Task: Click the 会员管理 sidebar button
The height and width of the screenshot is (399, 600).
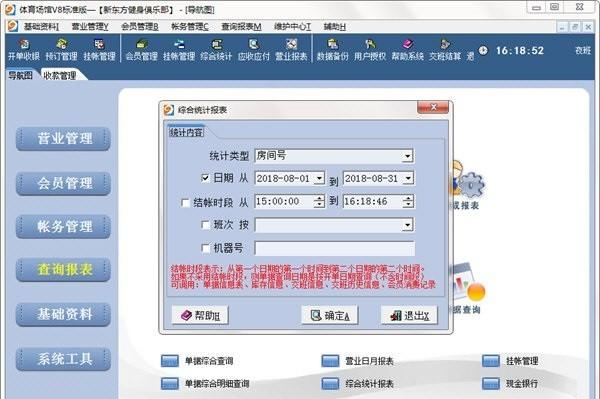Action: click(x=64, y=183)
